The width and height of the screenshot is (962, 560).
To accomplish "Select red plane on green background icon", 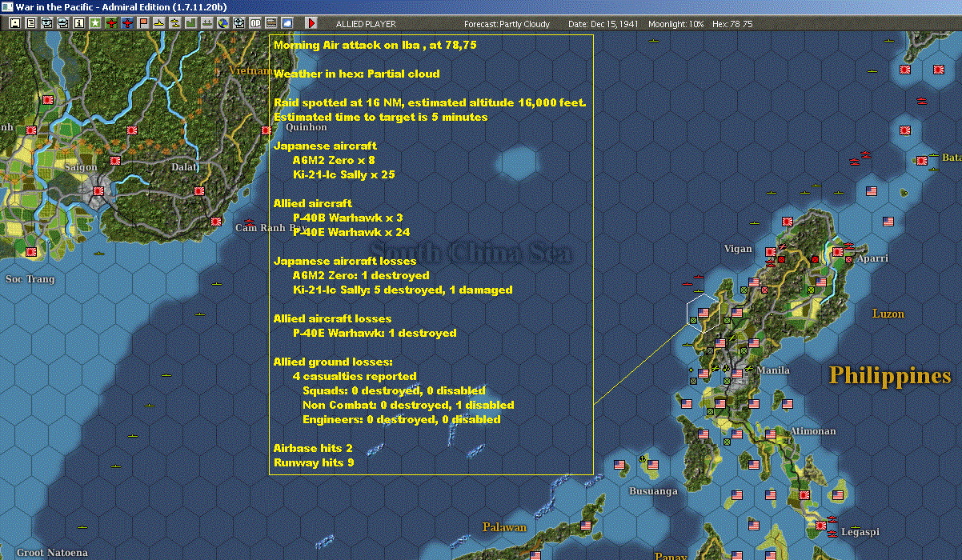I will (x=111, y=23).
